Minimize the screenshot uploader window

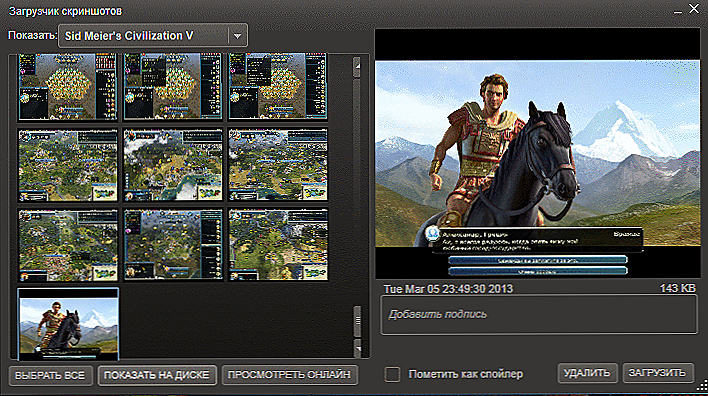pyautogui.click(x=677, y=10)
